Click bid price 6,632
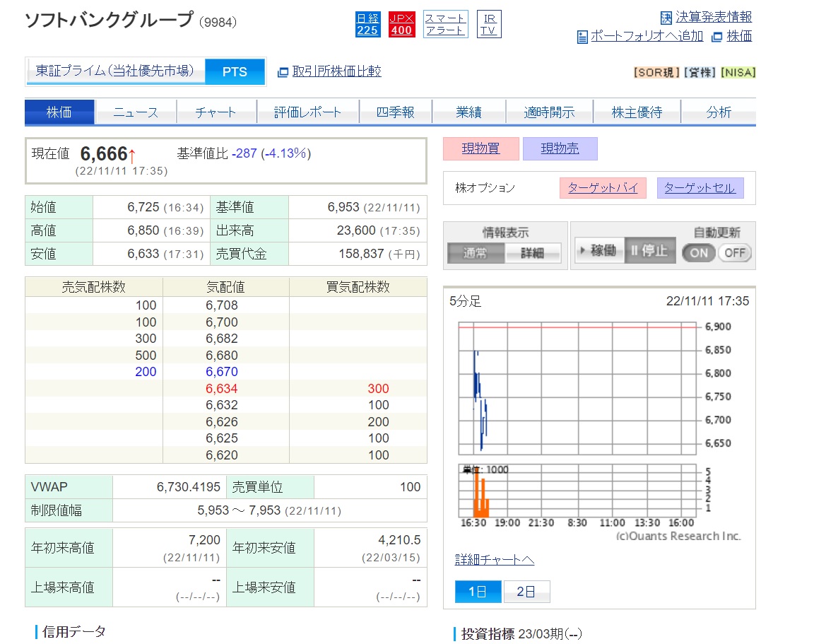 click(222, 405)
